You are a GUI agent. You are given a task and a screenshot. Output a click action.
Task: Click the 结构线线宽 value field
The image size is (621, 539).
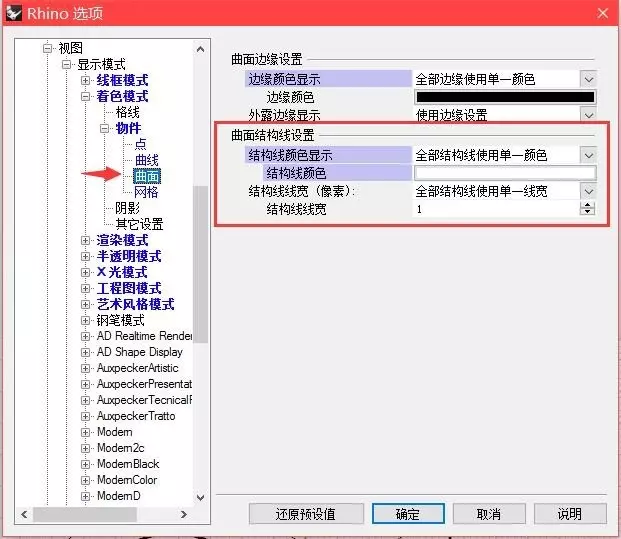pos(497,209)
